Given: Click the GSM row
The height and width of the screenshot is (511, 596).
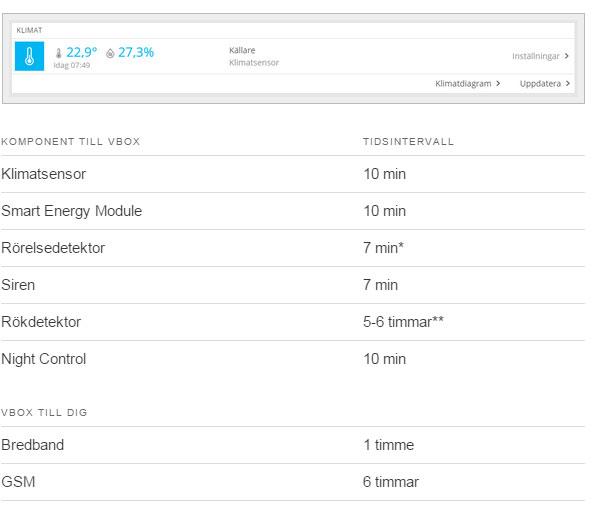Looking at the screenshot, I should click(x=292, y=482).
